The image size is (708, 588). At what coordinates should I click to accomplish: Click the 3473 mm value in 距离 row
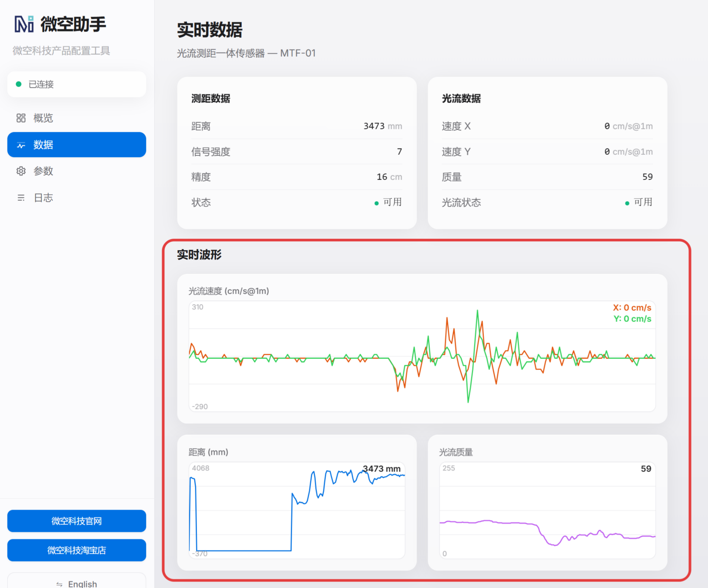tap(383, 126)
